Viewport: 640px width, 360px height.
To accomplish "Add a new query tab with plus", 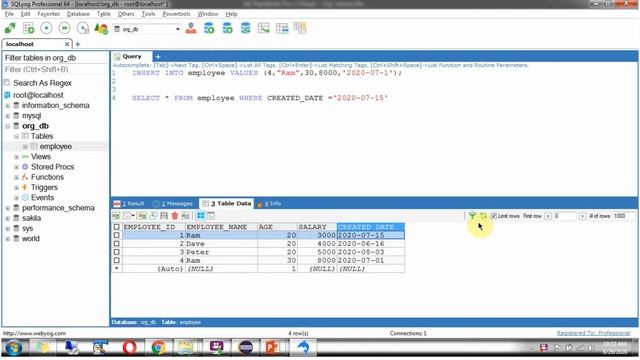I will point(158,57).
